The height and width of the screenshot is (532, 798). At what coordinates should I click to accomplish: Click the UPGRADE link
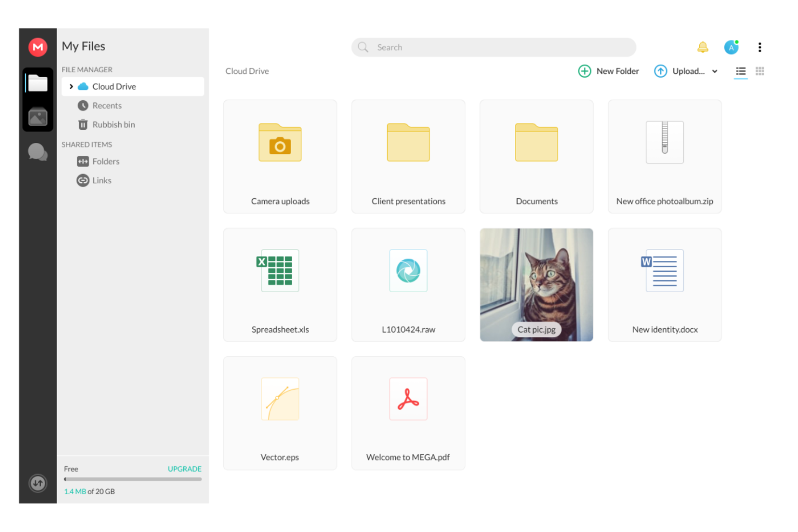click(184, 468)
